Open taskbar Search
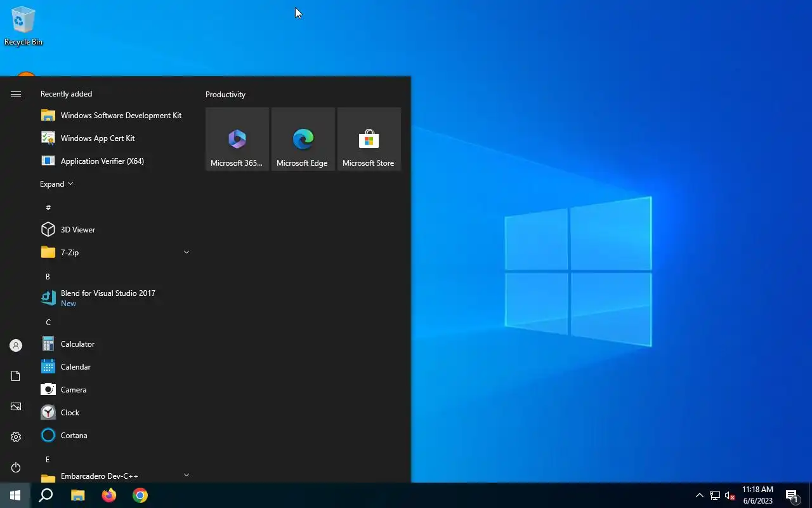The height and width of the screenshot is (508, 812). (x=46, y=495)
